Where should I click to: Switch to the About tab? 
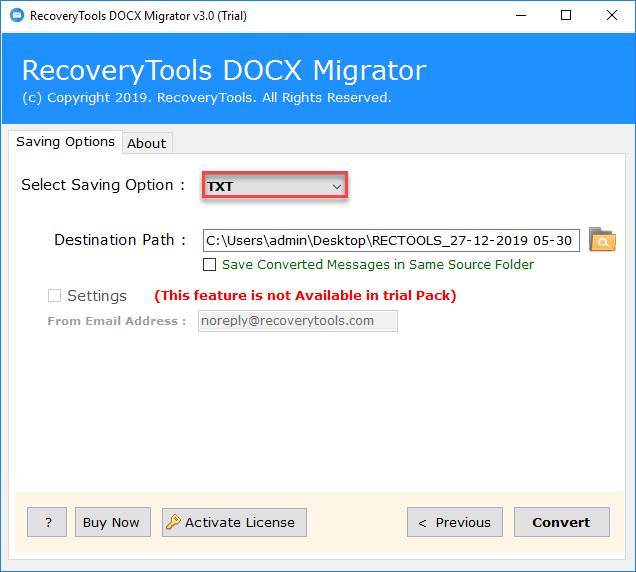coord(147,143)
